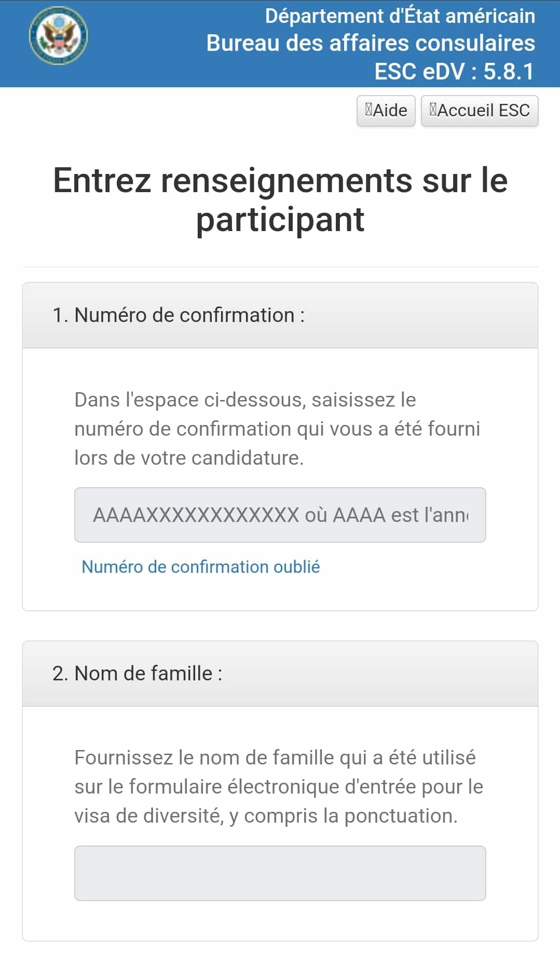Click the Bureau des affaires consulaires title
Screen dimensions: 560x966
371,43
